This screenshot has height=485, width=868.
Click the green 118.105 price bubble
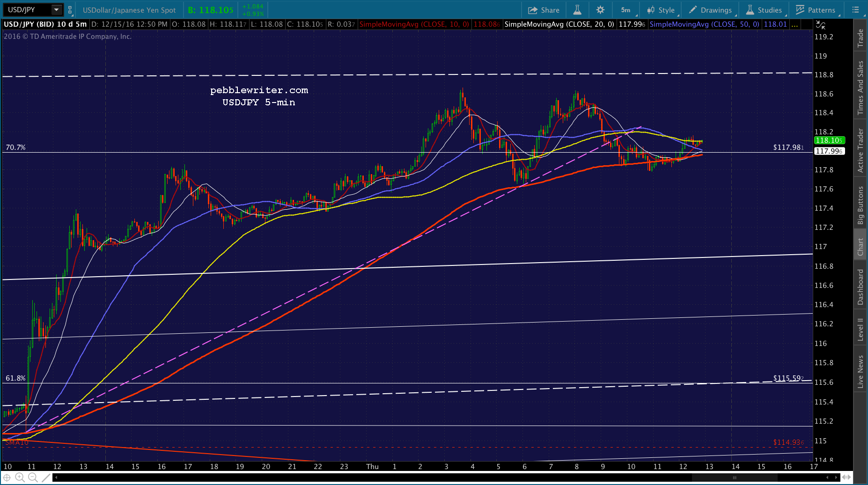pyautogui.click(x=830, y=140)
